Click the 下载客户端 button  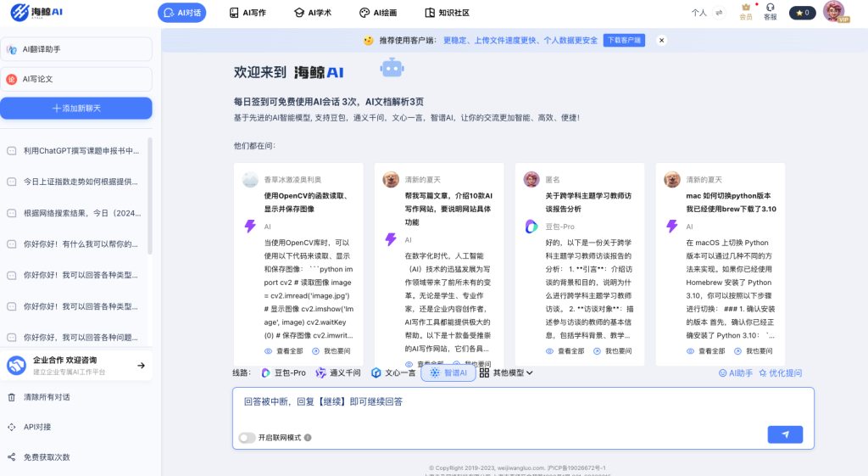[624, 41]
